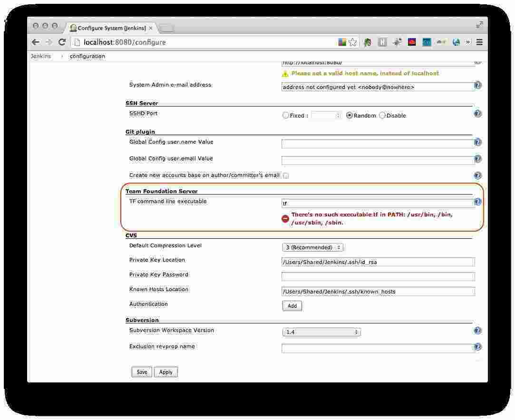The image size is (515, 420).
Task: Close the Configure System tab
Action: point(151,28)
